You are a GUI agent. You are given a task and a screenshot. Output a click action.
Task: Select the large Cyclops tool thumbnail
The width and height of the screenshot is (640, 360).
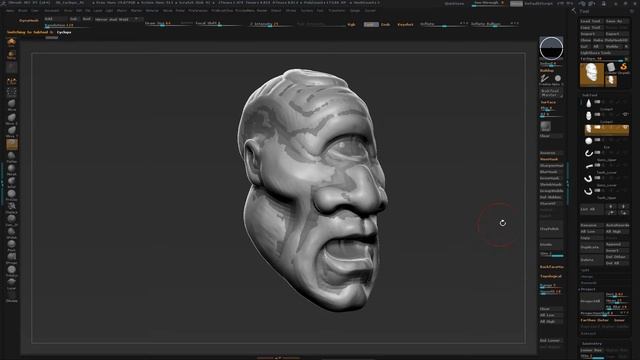tap(592, 75)
